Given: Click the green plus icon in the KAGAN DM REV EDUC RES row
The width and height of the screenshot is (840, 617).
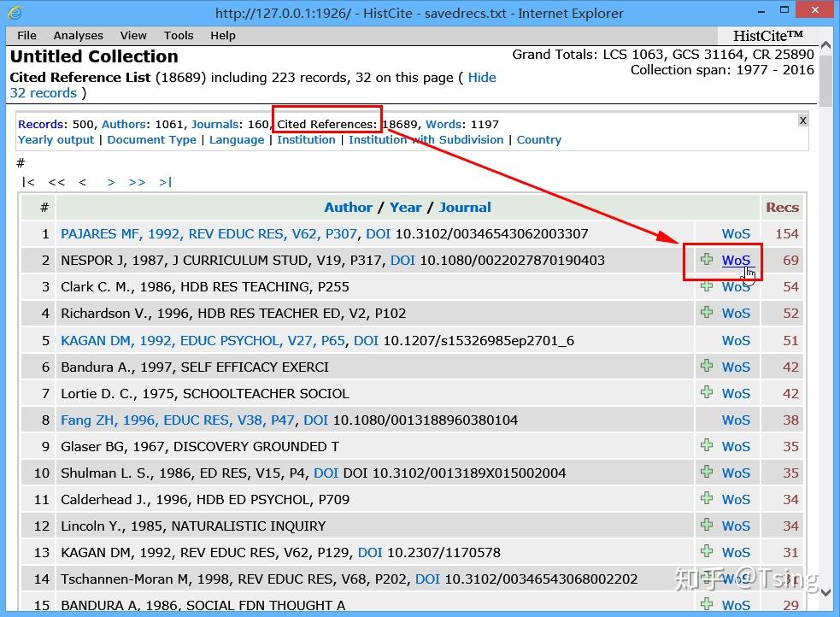Looking at the screenshot, I should click(x=707, y=551).
